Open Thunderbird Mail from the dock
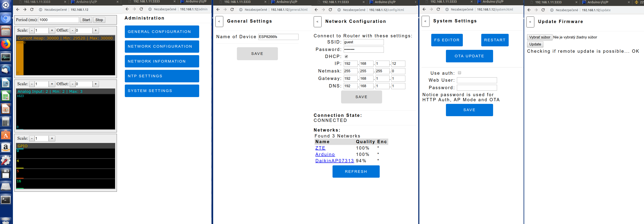 coord(6,70)
